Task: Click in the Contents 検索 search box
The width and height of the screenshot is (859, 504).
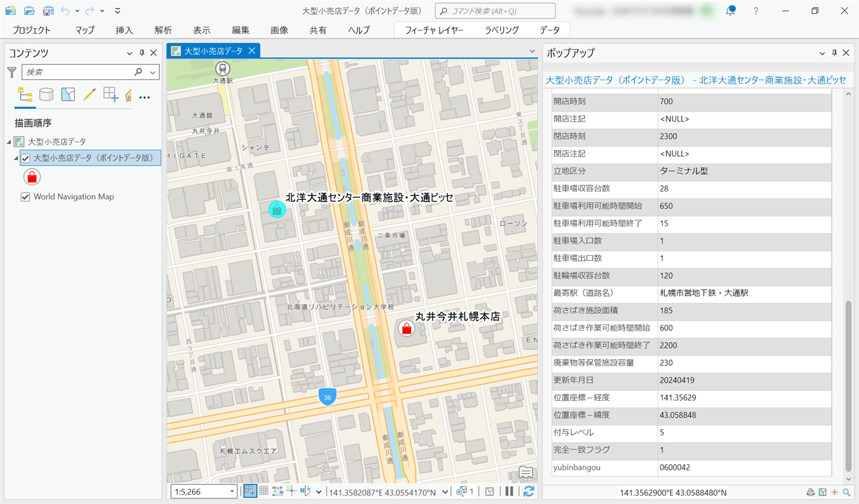Action: [78, 72]
